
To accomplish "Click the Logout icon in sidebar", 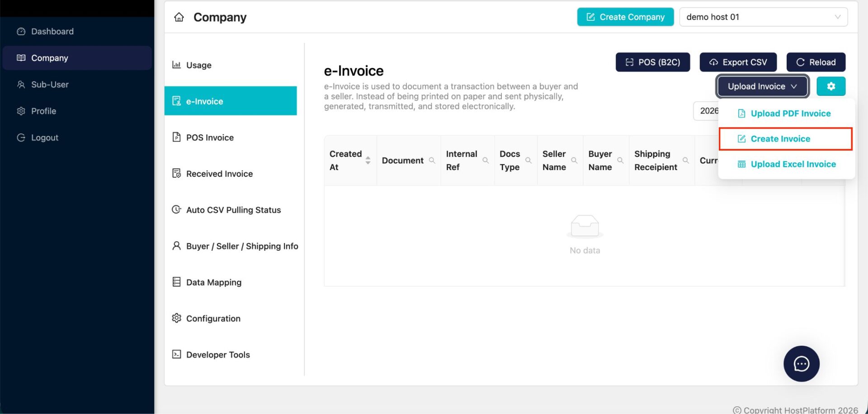I will tap(21, 138).
